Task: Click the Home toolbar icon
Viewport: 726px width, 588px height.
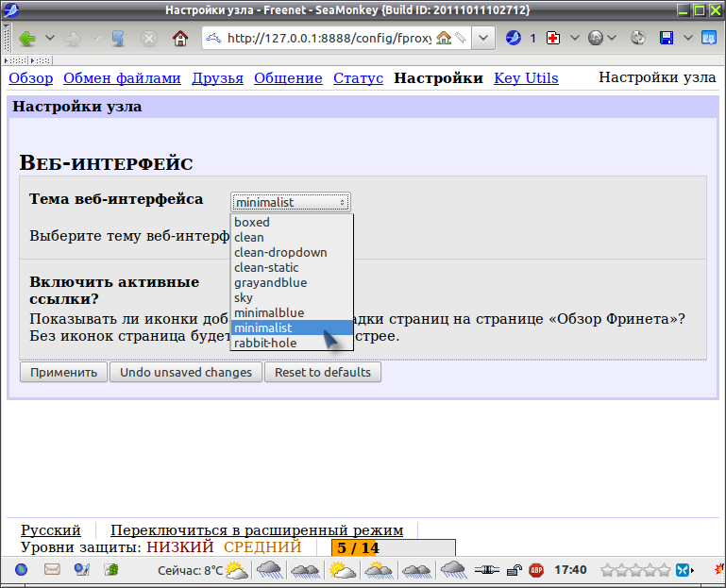Action: point(180,39)
